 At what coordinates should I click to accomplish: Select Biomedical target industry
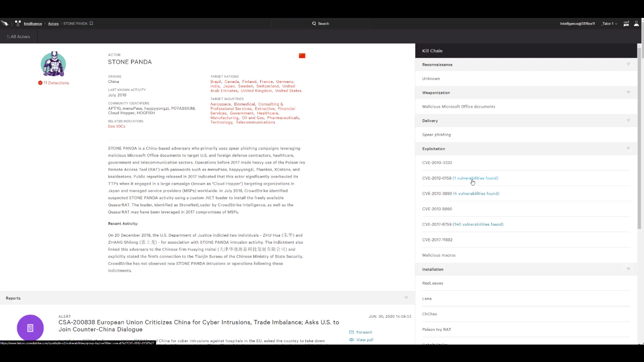click(x=244, y=104)
